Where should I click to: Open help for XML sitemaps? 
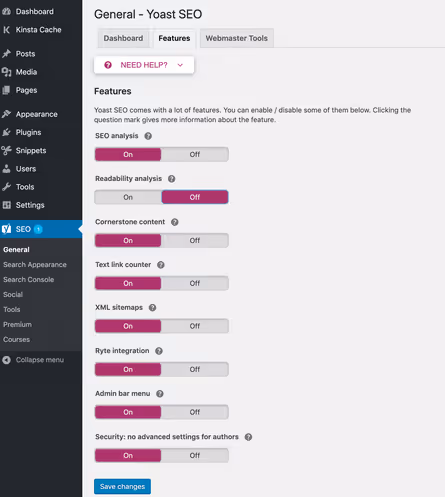(x=152, y=308)
